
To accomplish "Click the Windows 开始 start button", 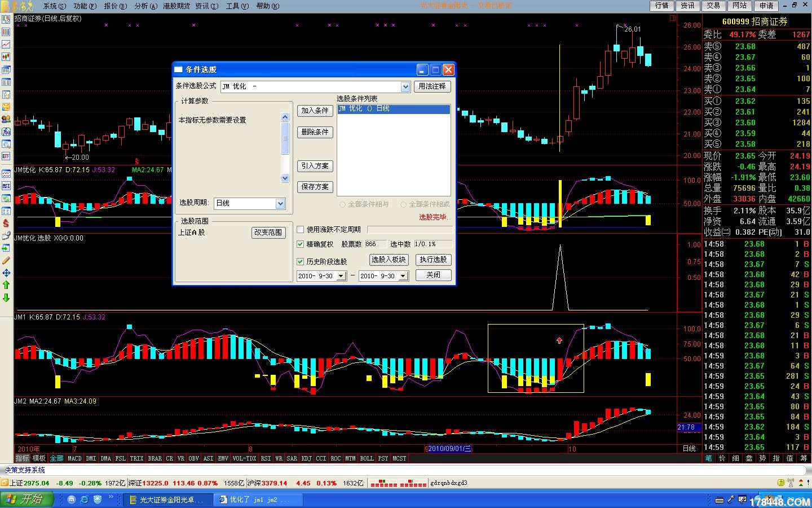I will [27, 500].
